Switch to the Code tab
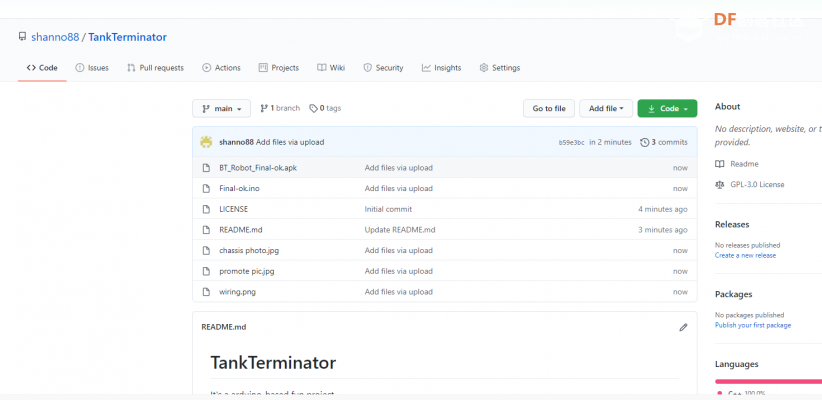 point(42,68)
